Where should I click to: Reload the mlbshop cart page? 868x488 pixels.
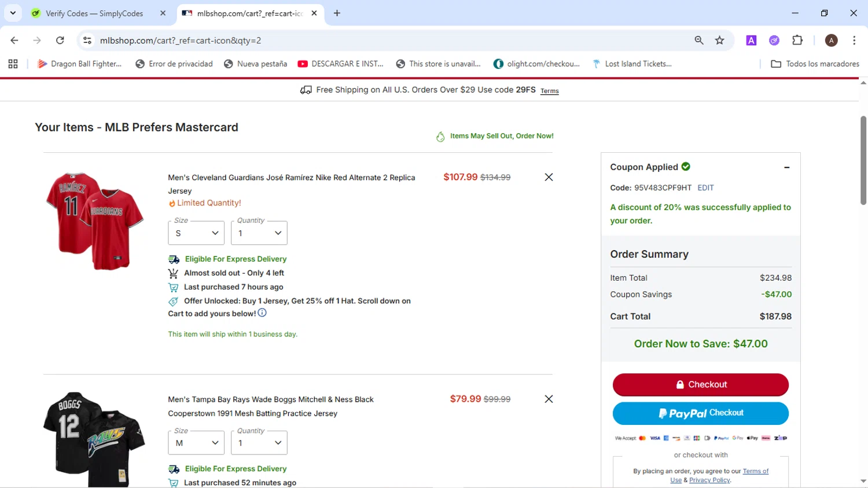tap(60, 41)
